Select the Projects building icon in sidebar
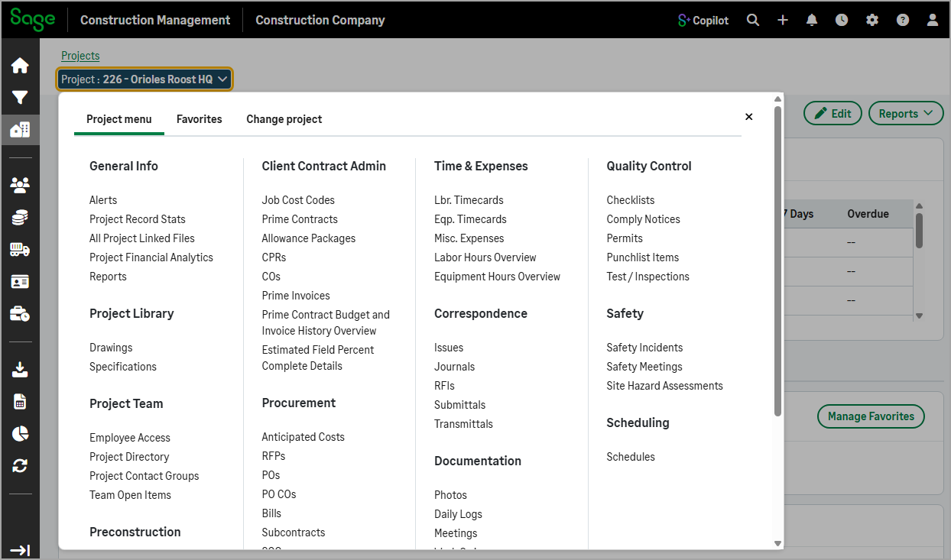 [20, 129]
